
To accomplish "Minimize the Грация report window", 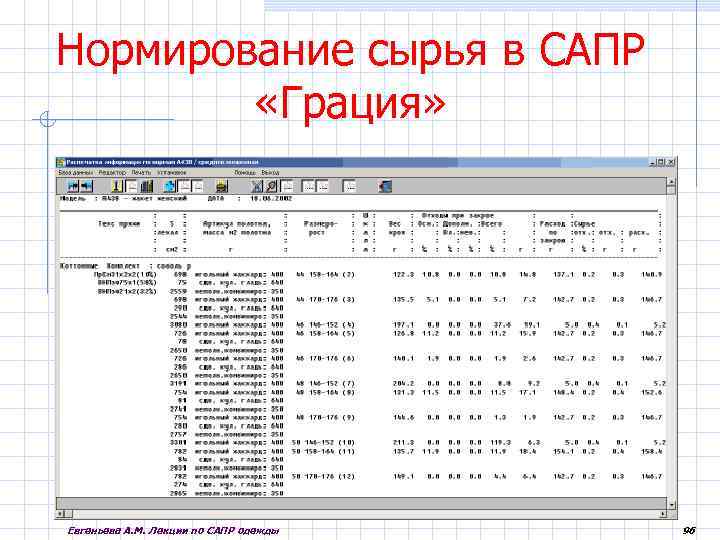I will [653, 162].
